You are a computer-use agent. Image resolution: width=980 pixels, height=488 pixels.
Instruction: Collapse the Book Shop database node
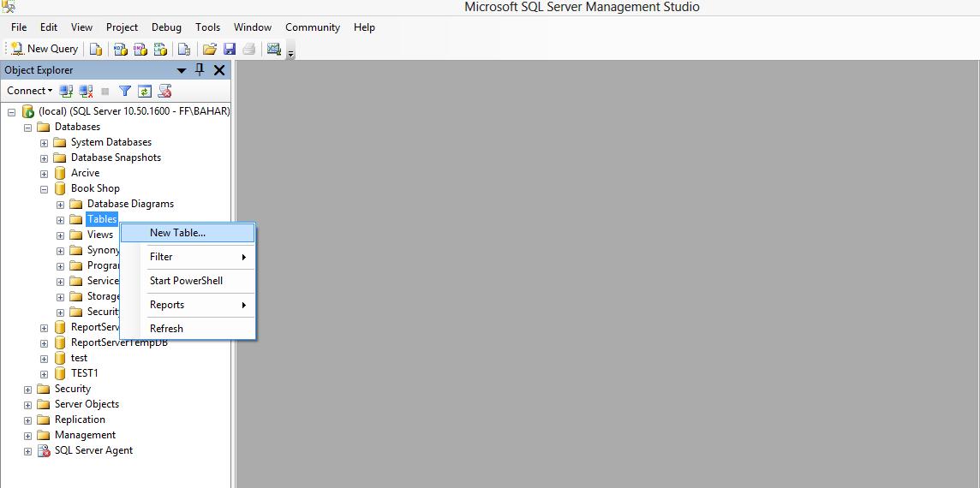pyautogui.click(x=44, y=188)
